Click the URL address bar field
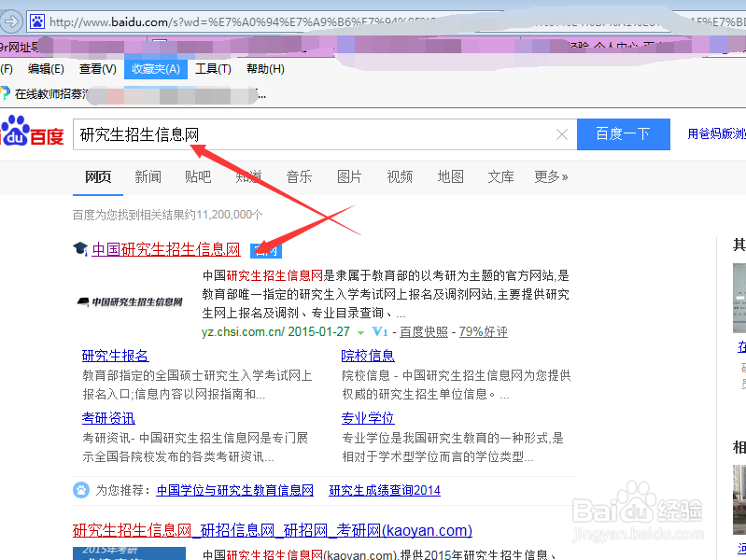The image size is (746, 560). (x=386, y=21)
